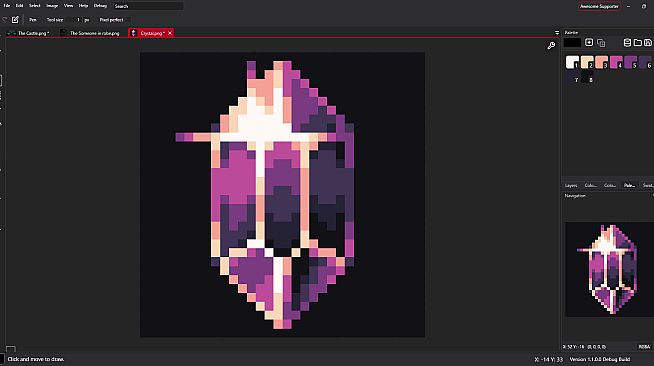Select white palette swatch number 1

[572, 62]
